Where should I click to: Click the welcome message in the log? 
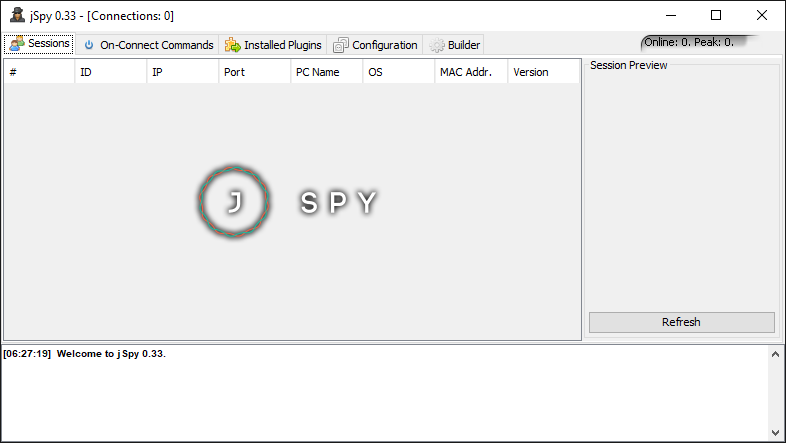pos(111,354)
